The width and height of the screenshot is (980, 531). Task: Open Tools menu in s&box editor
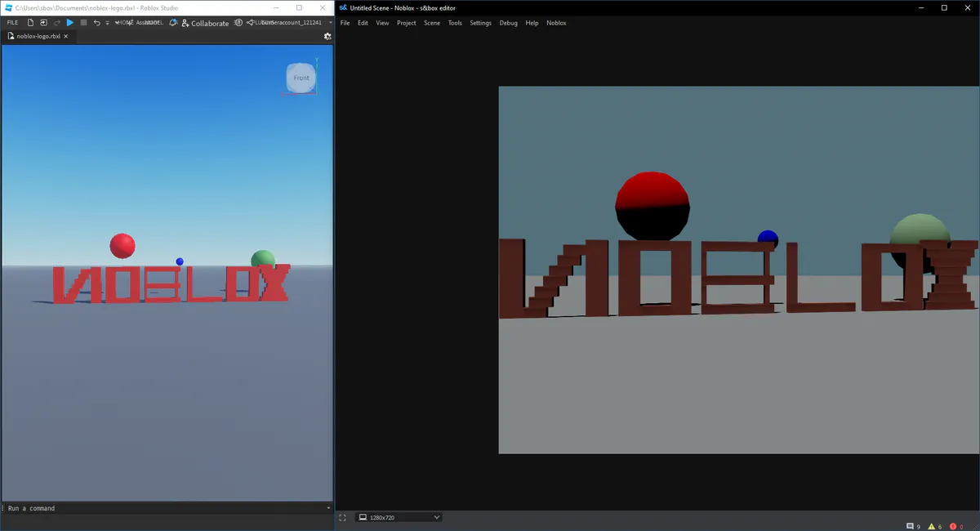click(x=455, y=23)
